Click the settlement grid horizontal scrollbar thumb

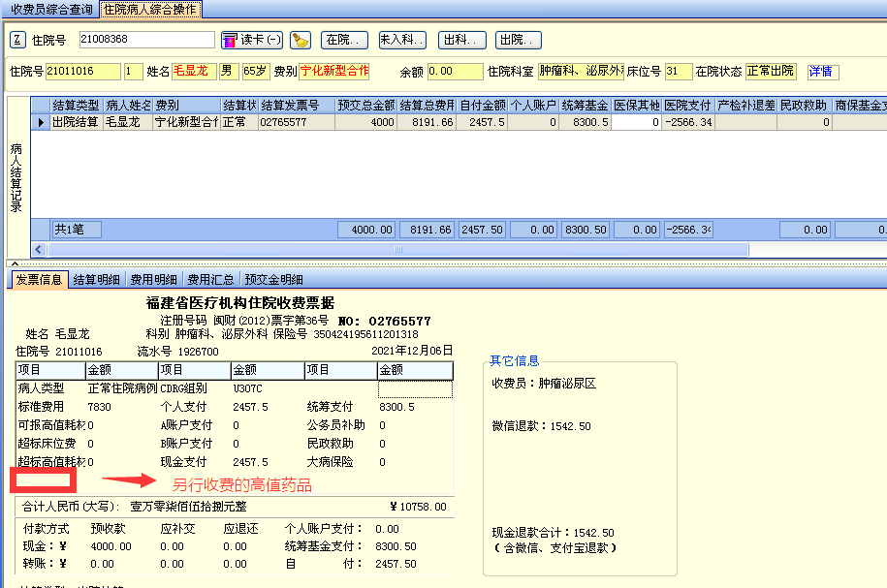pyautogui.click(x=398, y=249)
